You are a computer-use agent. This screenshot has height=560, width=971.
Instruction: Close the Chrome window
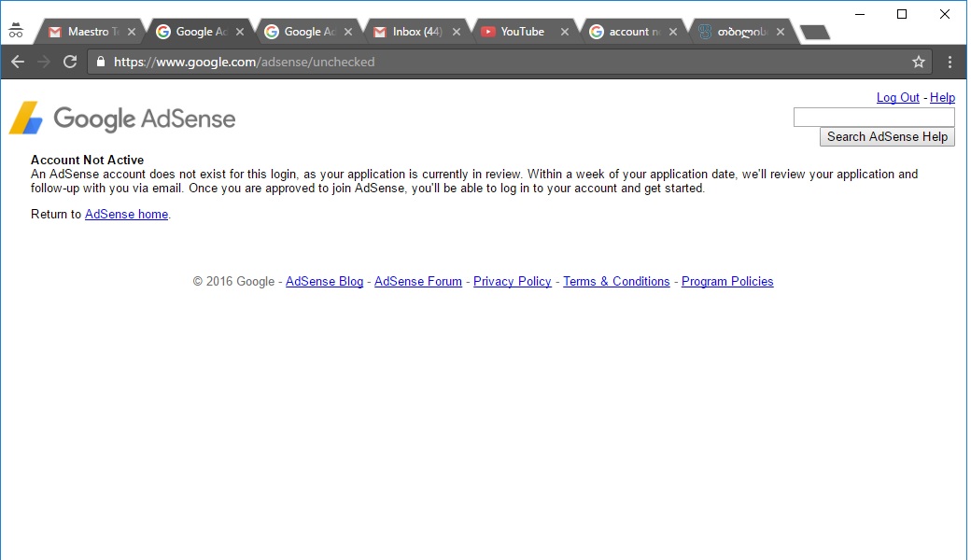click(x=944, y=14)
